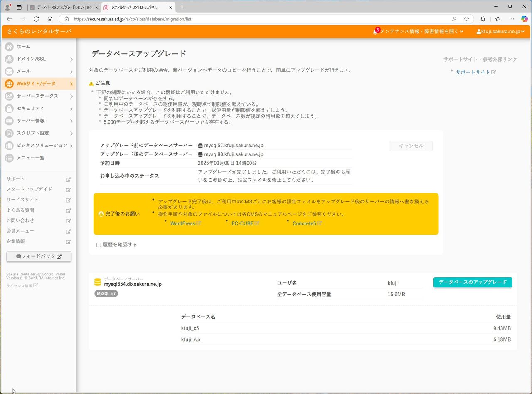Expand the サーバー情報 submenu arrow
This screenshot has height=394, width=532.
click(x=71, y=121)
